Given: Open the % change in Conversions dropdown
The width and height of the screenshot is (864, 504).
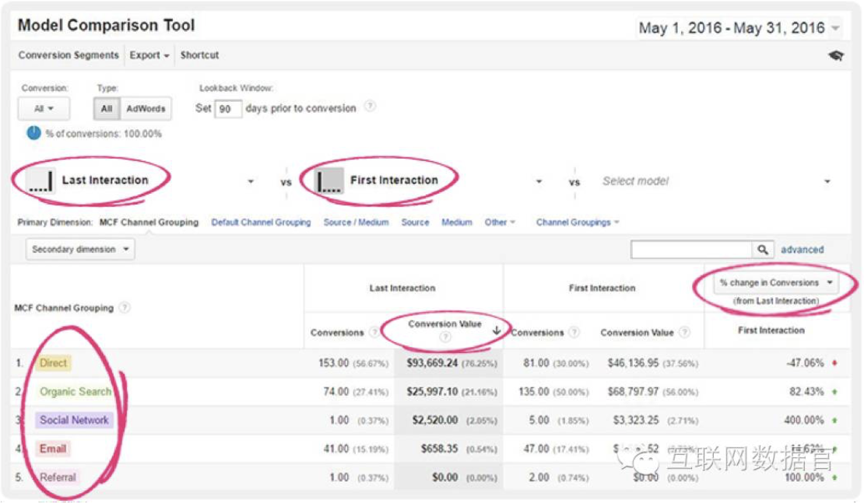Looking at the screenshot, I should 775,283.
